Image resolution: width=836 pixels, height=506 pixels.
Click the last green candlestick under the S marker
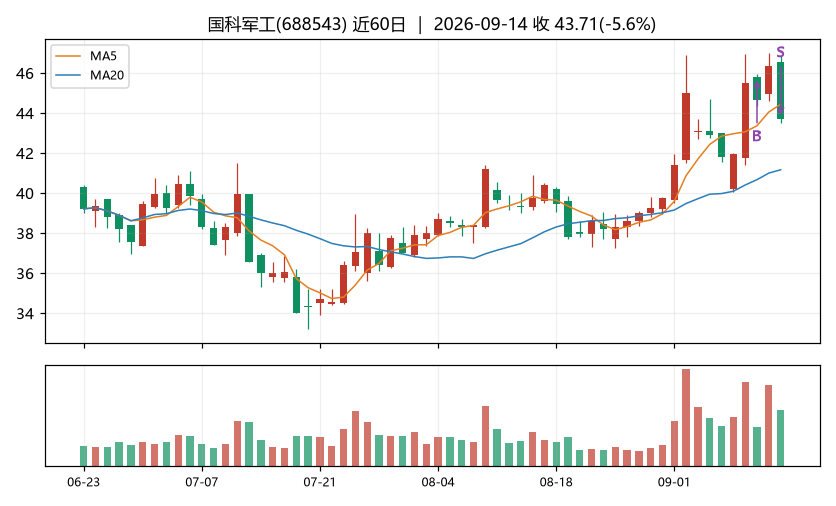click(780, 91)
